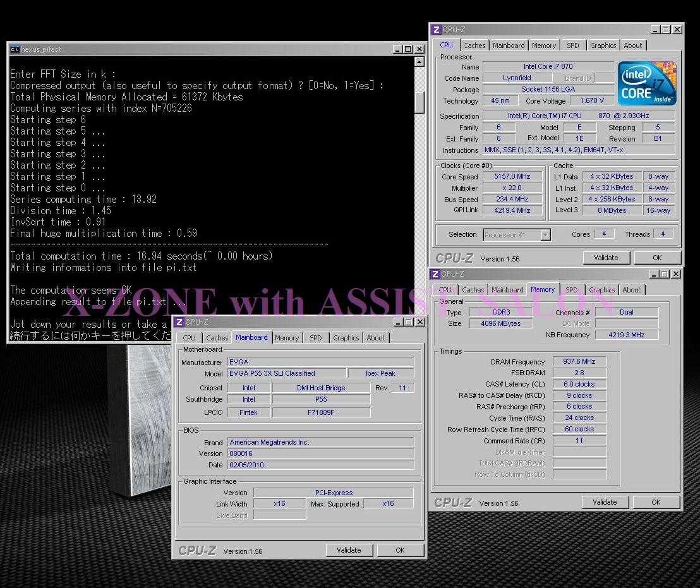This screenshot has height=588, width=700.
Task: Click the Core Speed value '5157.0 MHz'
Action: (512, 177)
